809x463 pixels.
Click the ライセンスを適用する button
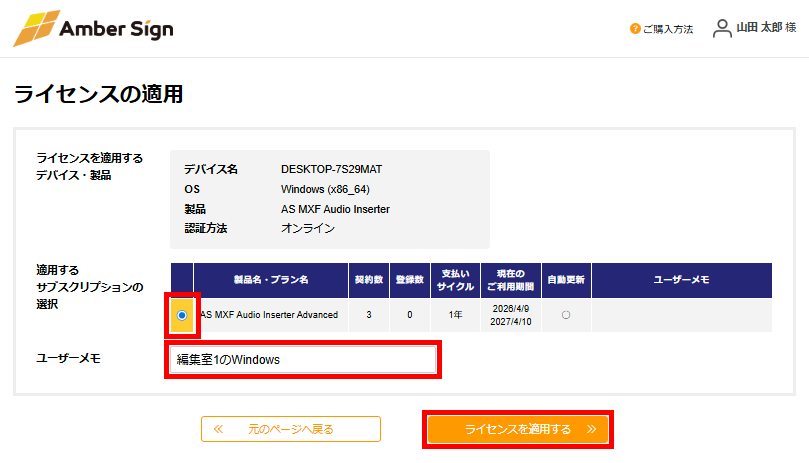click(x=518, y=429)
